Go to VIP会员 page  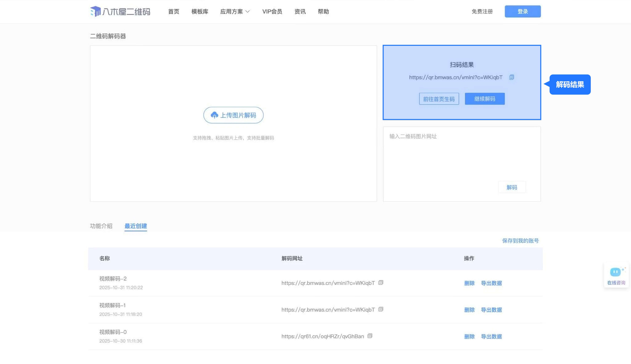(x=272, y=12)
